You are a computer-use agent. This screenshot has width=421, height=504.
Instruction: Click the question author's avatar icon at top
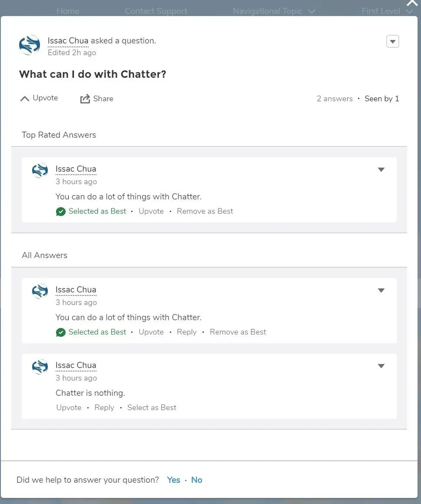click(30, 45)
